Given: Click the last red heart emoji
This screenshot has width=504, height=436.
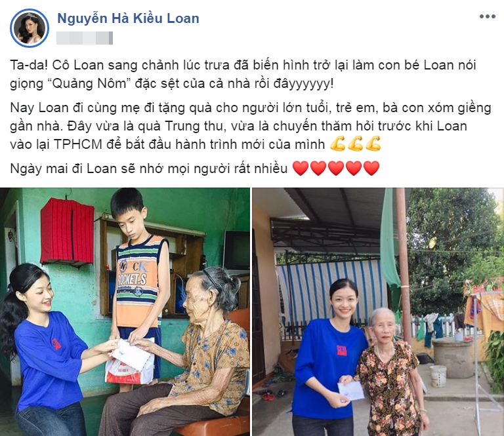Looking at the screenshot, I should [371, 168].
